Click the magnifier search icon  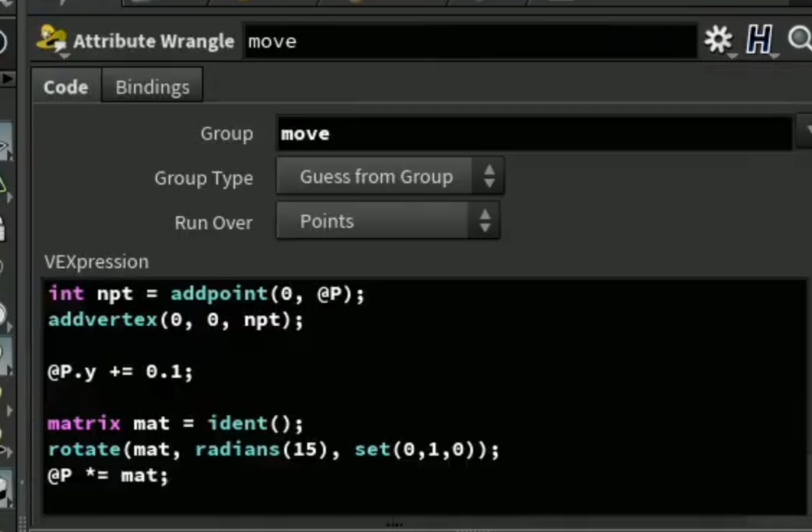[x=800, y=40]
